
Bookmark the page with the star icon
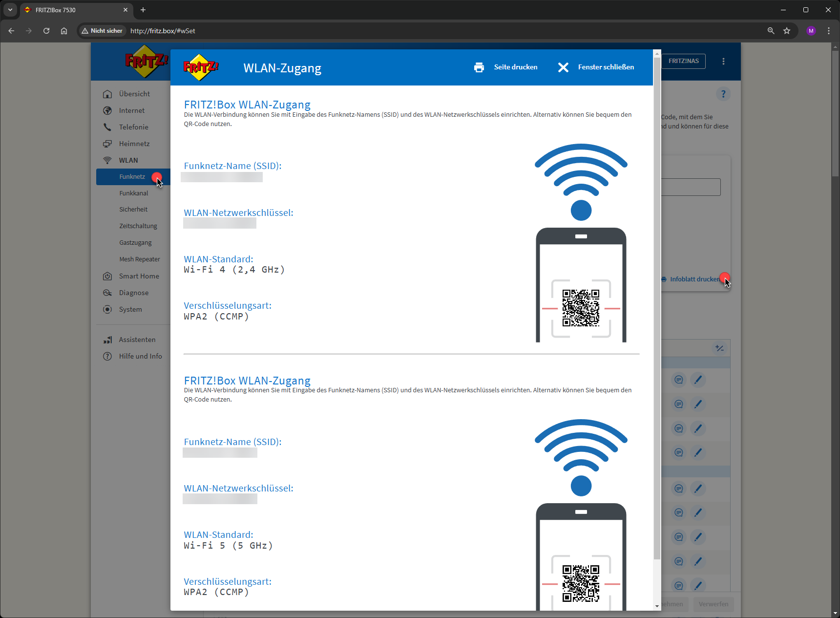[x=787, y=31]
